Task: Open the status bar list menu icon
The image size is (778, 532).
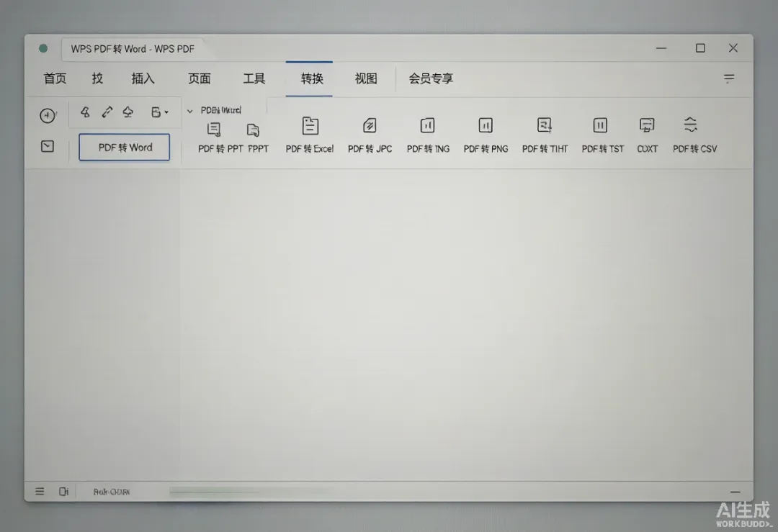Action: [40, 492]
